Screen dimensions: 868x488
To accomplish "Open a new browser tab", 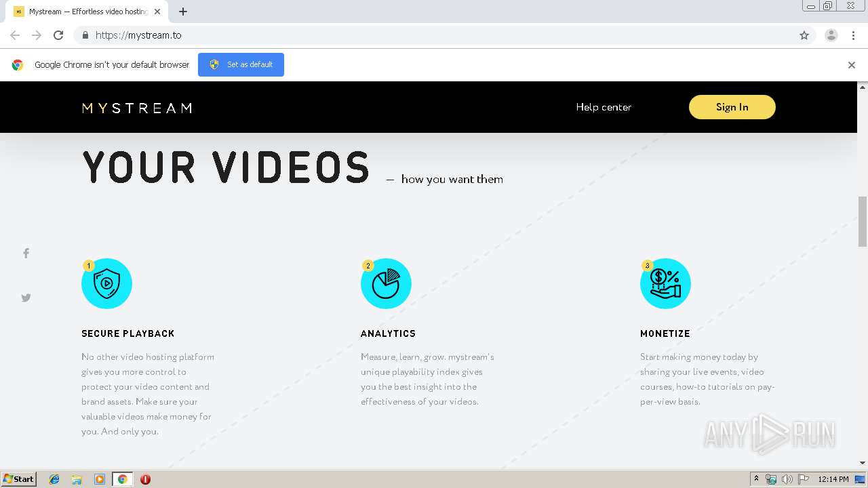I will [183, 12].
